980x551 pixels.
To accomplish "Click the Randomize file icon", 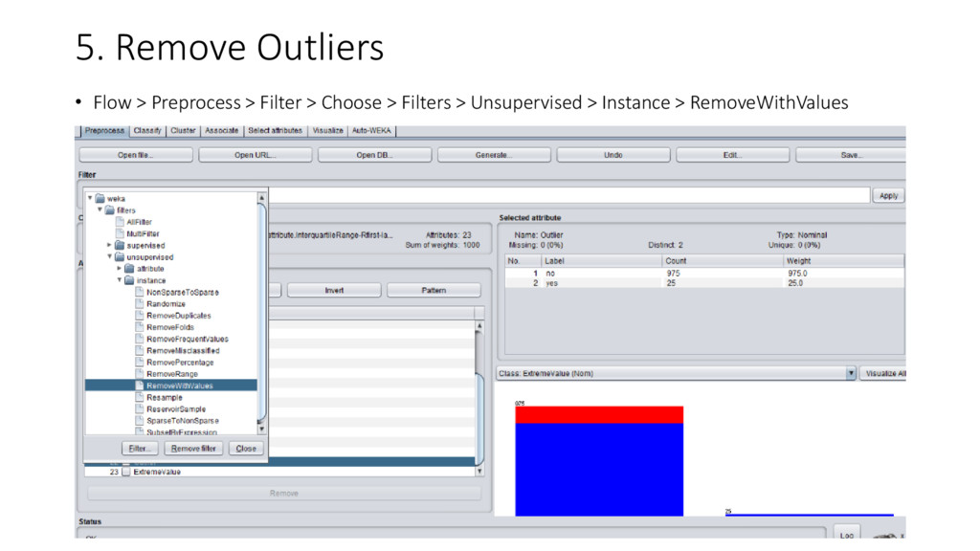I will pos(140,303).
